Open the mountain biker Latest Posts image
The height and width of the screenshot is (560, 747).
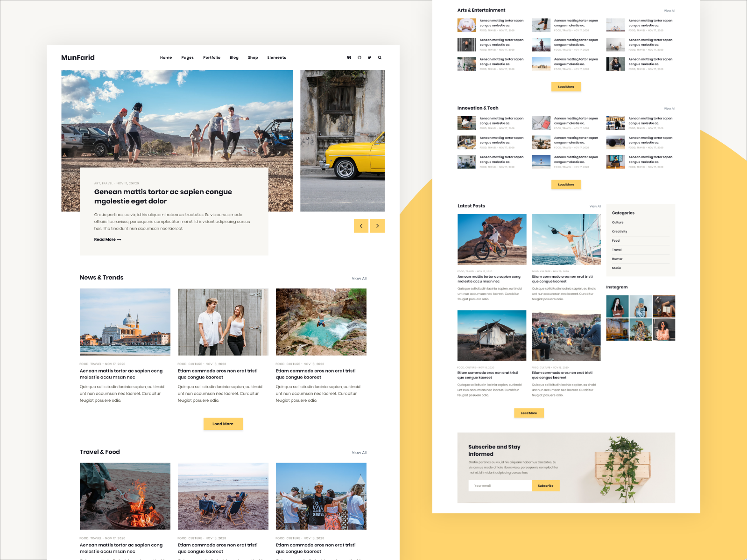click(x=492, y=239)
